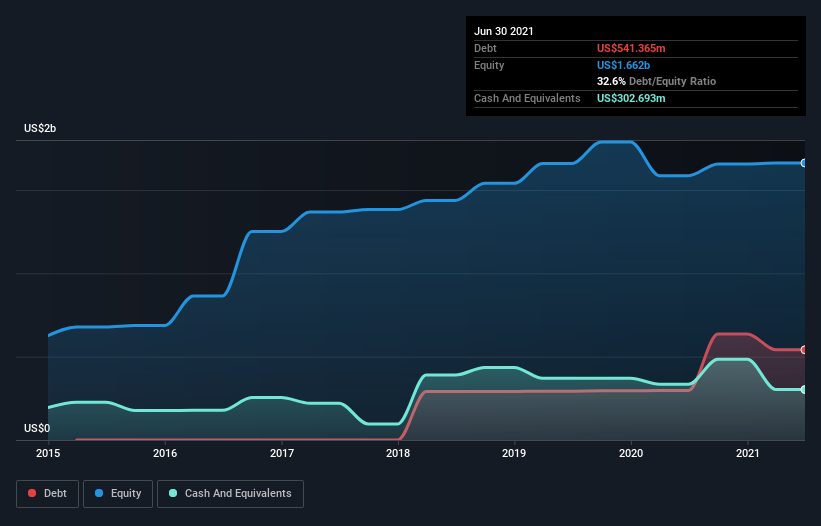
Task: Select the 2015 x-axis label
Action: click(x=48, y=453)
